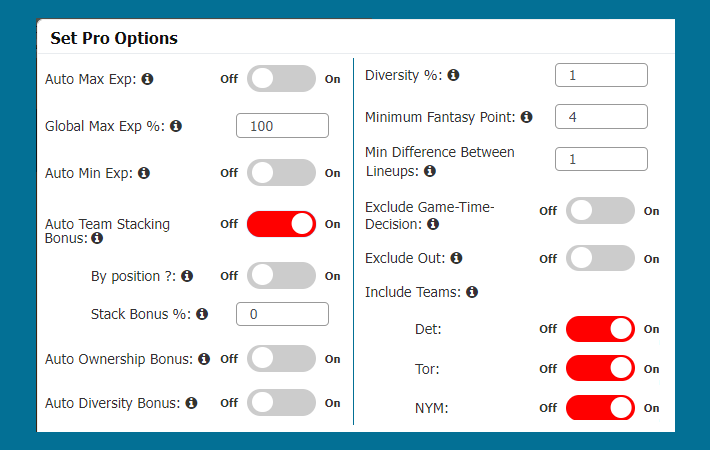Click the Stack Bonus % input field

click(282, 314)
